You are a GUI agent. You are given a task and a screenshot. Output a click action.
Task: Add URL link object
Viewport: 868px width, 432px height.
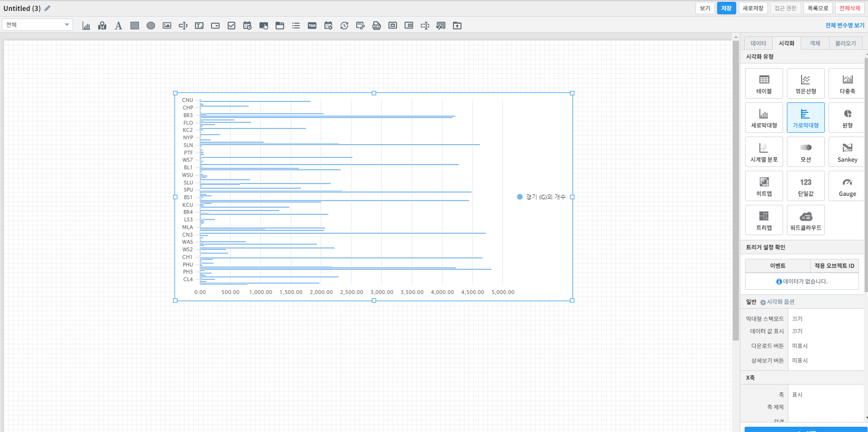(360, 26)
